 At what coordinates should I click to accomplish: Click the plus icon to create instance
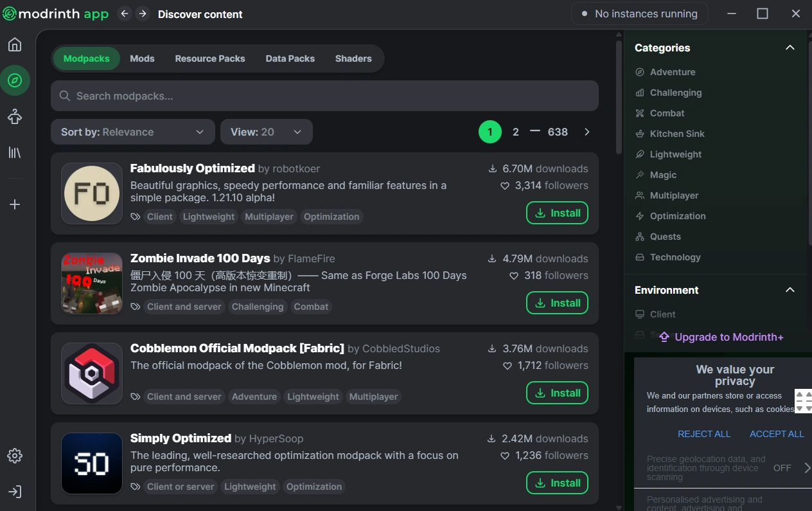click(15, 204)
